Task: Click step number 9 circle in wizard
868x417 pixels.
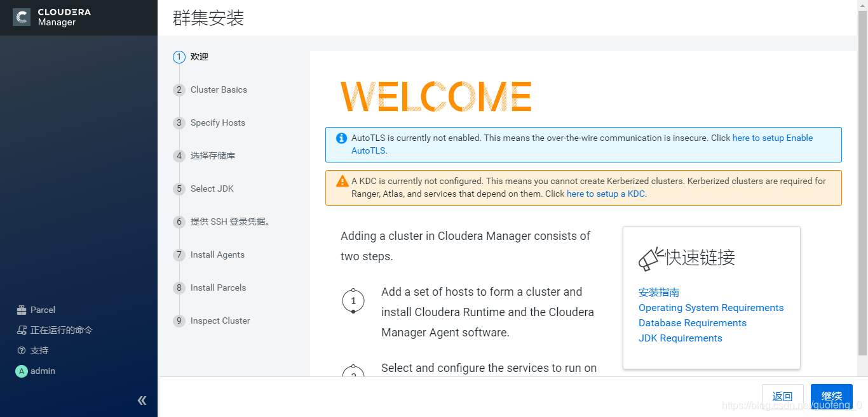Action: click(179, 321)
